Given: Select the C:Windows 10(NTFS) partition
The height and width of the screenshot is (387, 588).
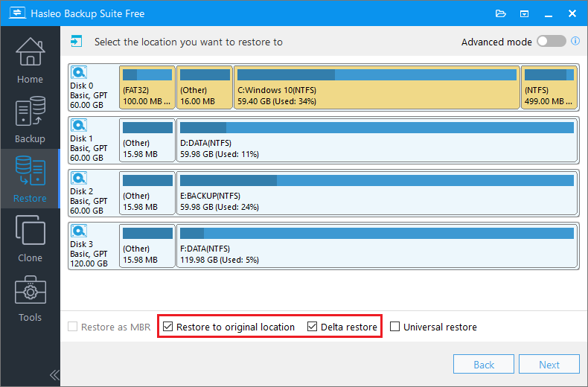Looking at the screenshot, I should pyautogui.click(x=376, y=88).
